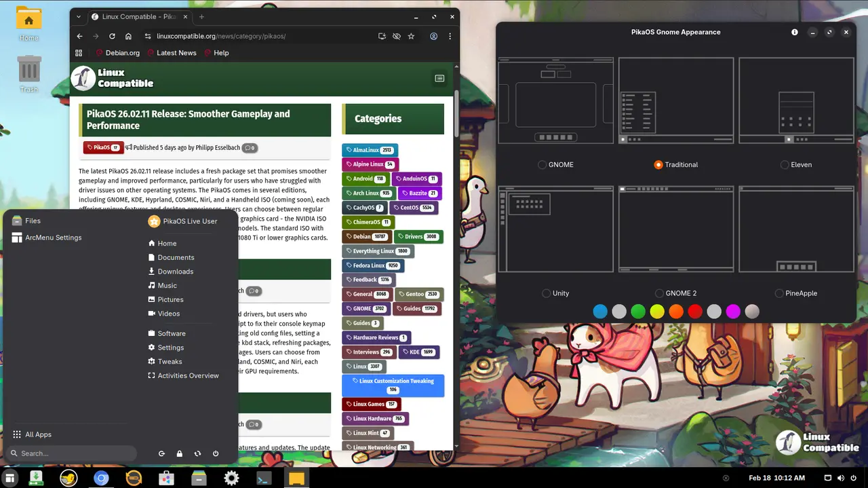
Task: Select the Eleven layout radio button
Action: (x=785, y=164)
